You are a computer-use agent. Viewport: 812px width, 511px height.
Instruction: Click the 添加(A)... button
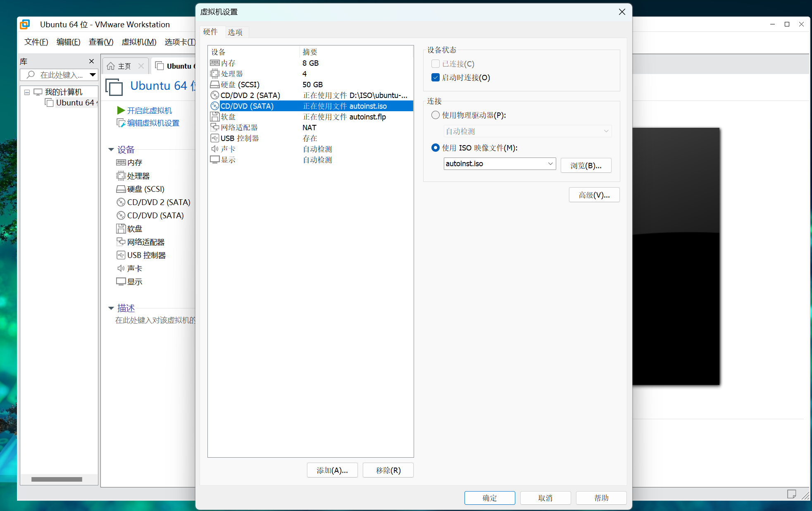[x=332, y=470]
